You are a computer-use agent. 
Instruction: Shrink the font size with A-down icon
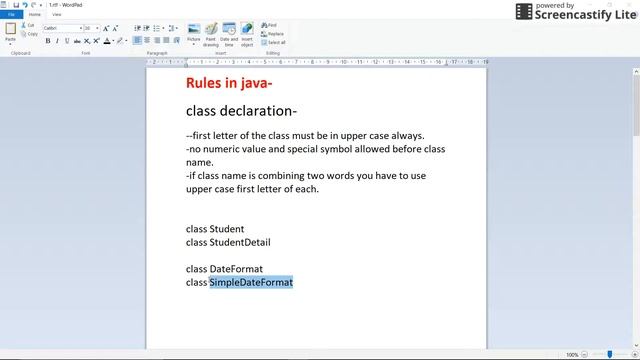click(115, 28)
